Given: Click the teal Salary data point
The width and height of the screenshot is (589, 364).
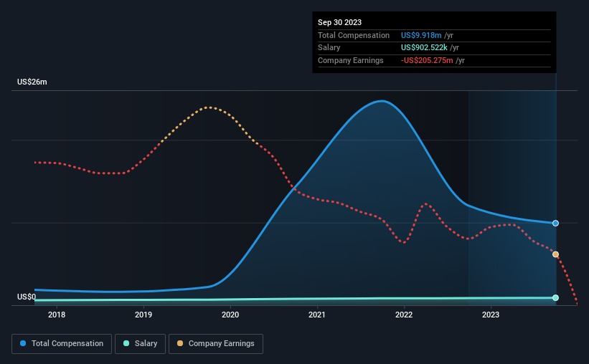Looking at the screenshot, I should tap(555, 298).
